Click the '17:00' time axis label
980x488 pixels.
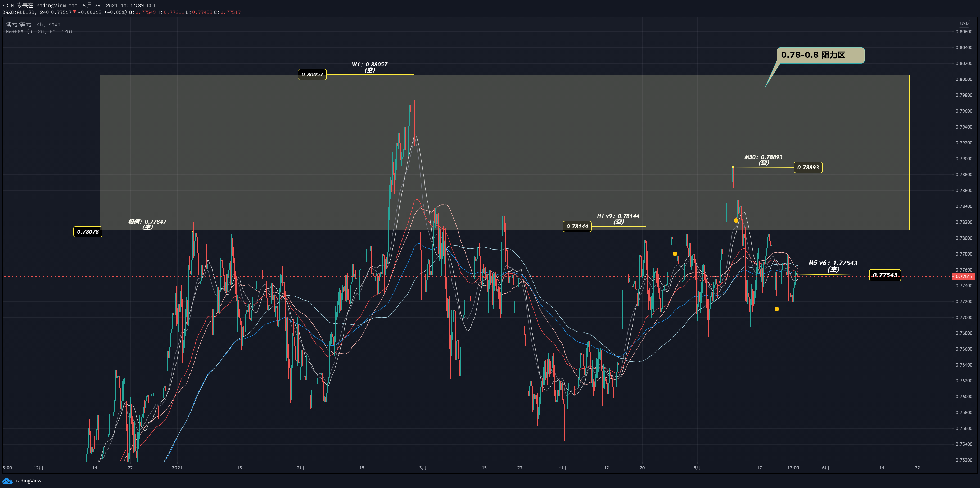click(x=793, y=468)
